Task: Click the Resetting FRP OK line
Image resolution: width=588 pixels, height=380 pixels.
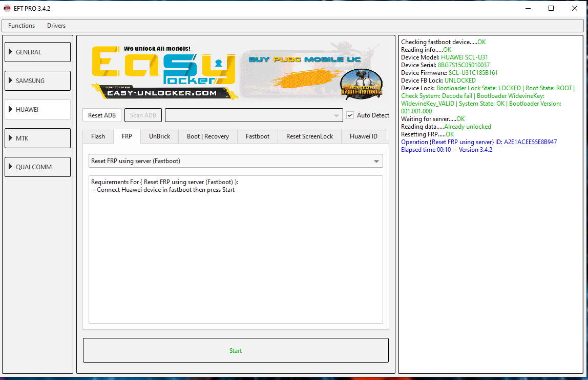Action: pyautogui.click(x=427, y=134)
